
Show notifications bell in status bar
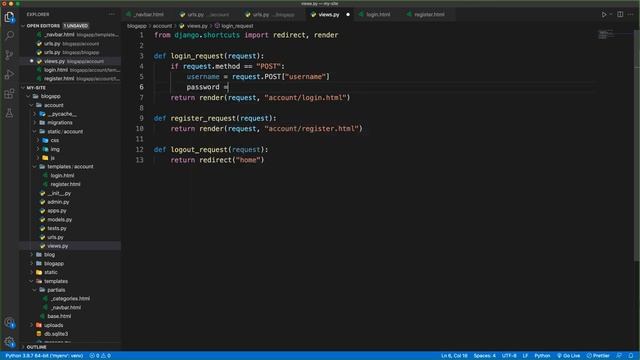click(x=631, y=356)
